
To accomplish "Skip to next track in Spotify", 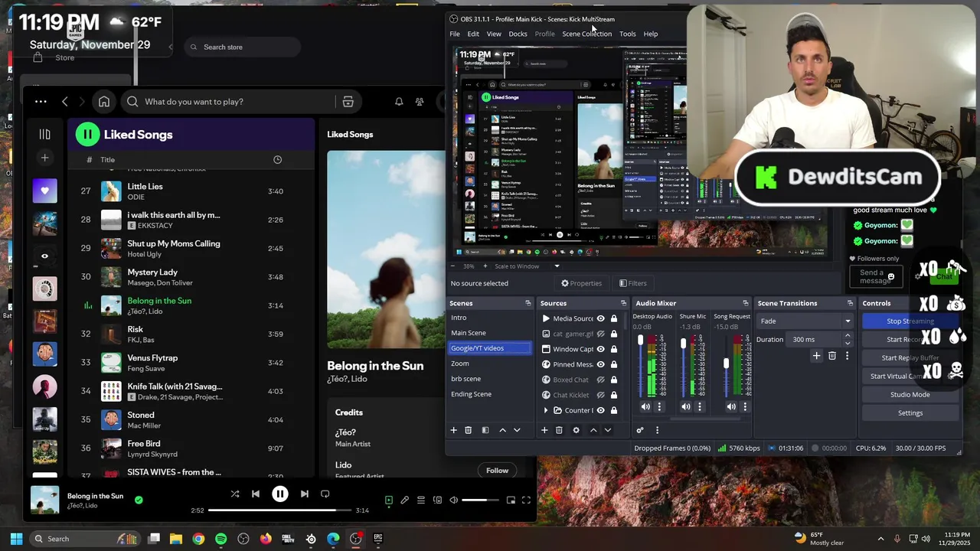I will 305,494.
